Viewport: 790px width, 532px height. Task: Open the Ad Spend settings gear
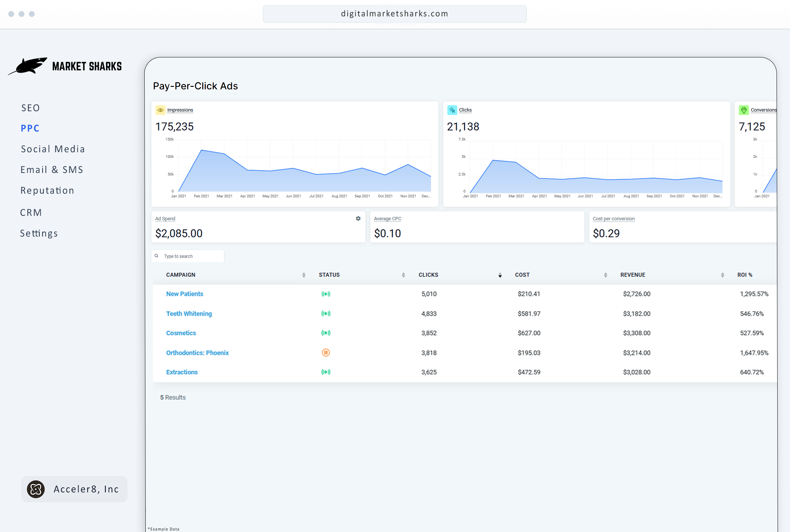358,218
